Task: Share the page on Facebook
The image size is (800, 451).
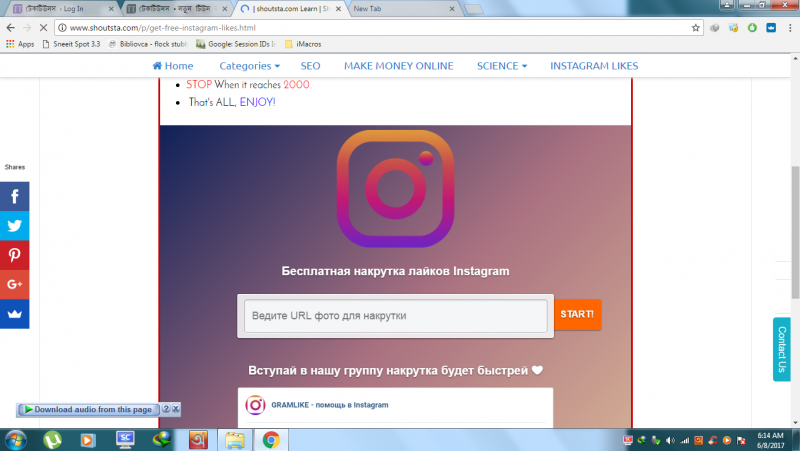Action: click(x=14, y=196)
